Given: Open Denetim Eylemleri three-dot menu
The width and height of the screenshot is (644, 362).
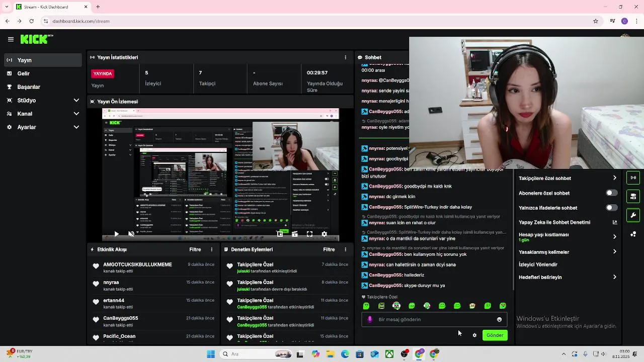Looking at the screenshot, I should [x=345, y=249].
